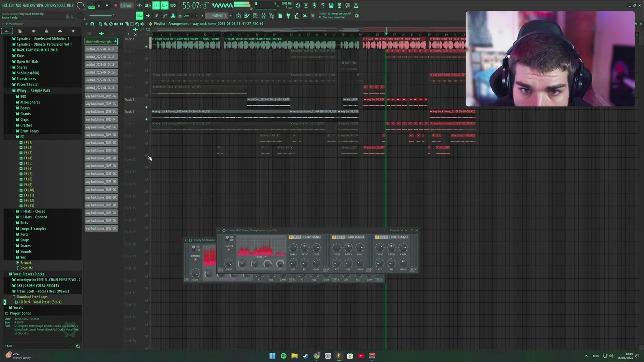Toggle Pat/Song mode switch
The image size is (644, 362).
(x=91, y=6)
